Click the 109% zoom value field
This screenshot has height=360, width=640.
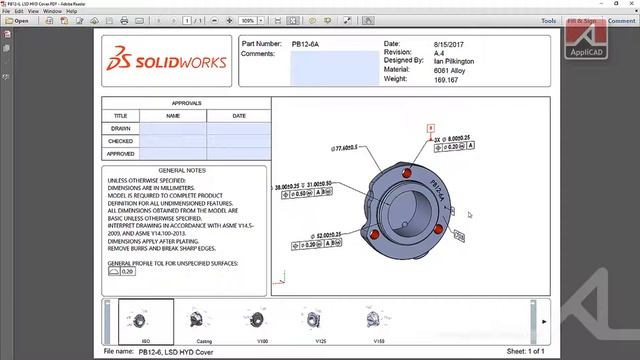click(x=247, y=20)
